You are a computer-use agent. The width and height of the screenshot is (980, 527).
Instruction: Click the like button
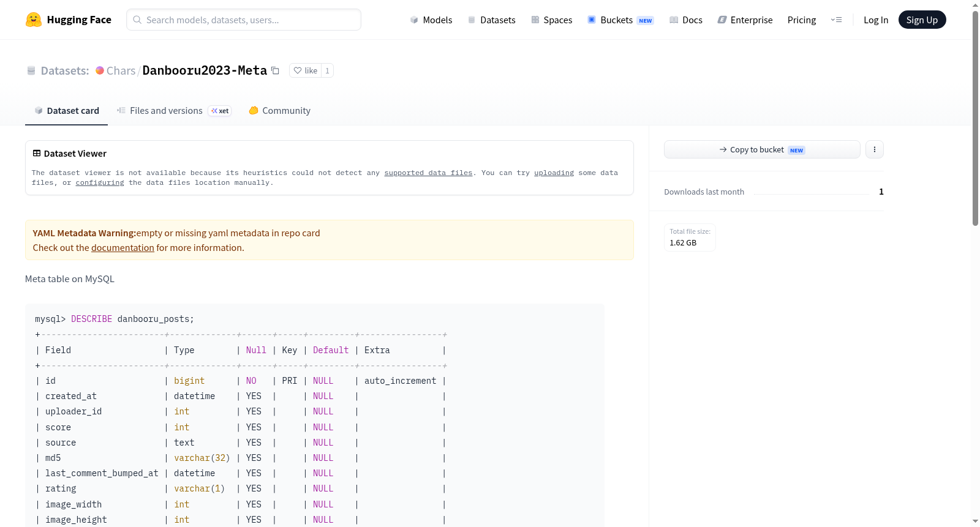305,70
